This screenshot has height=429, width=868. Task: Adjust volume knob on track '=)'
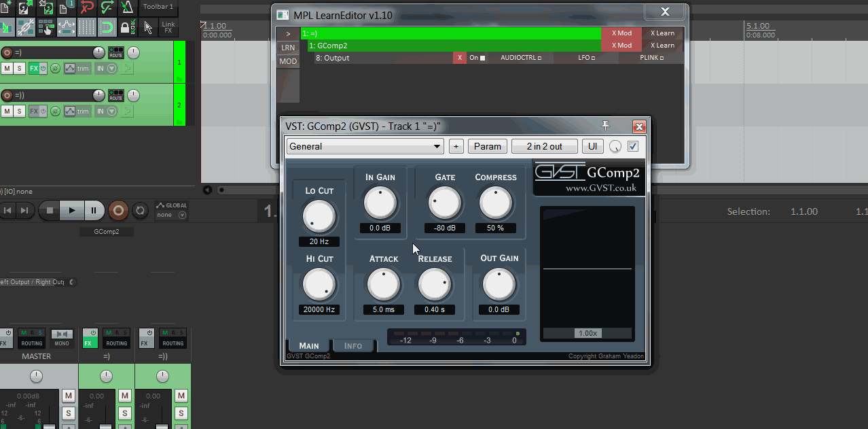[98, 52]
